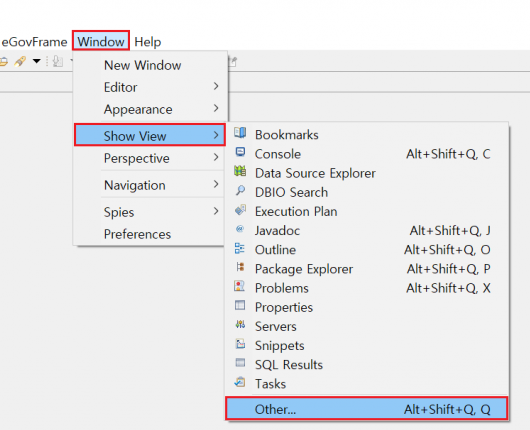The width and height of the screenshot is (530, 430).
Task: Choose Other... in Show View submenu
Action: tap(366, 409)
